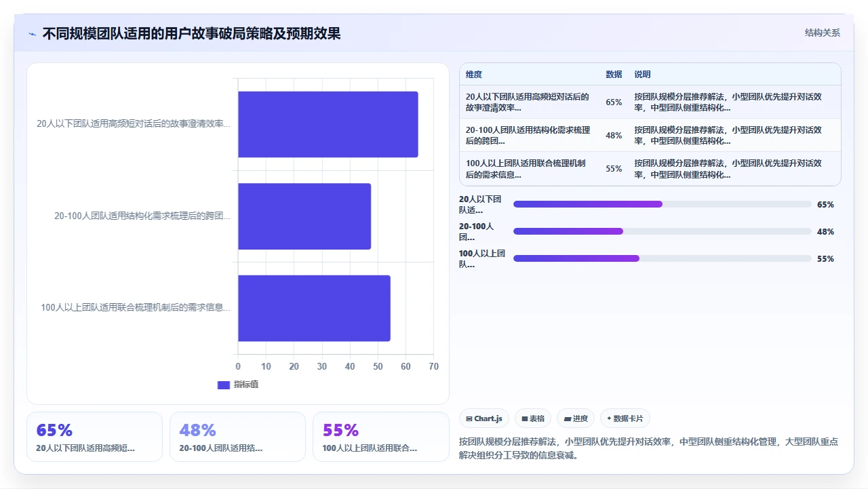This screenshot has width=868, height=489.
Task: Click the 48% label beside progress bar
Action: tap(825, 231)
